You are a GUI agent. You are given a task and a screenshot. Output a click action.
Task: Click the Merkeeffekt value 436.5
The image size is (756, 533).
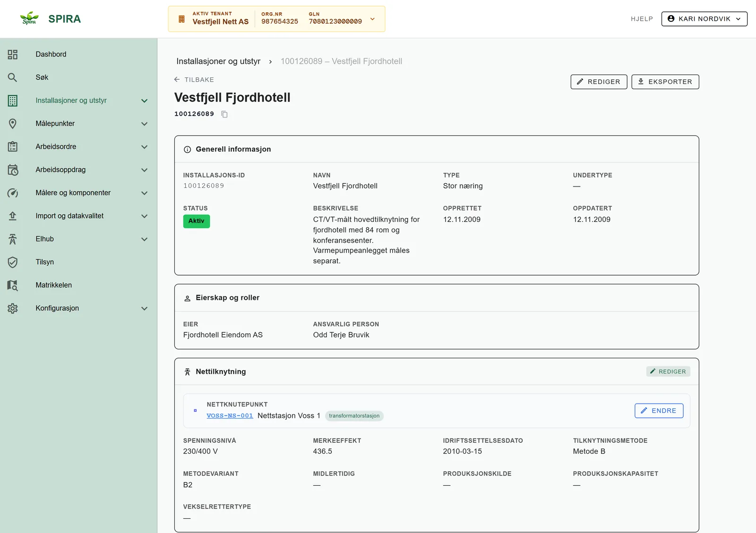coord(323,452)
